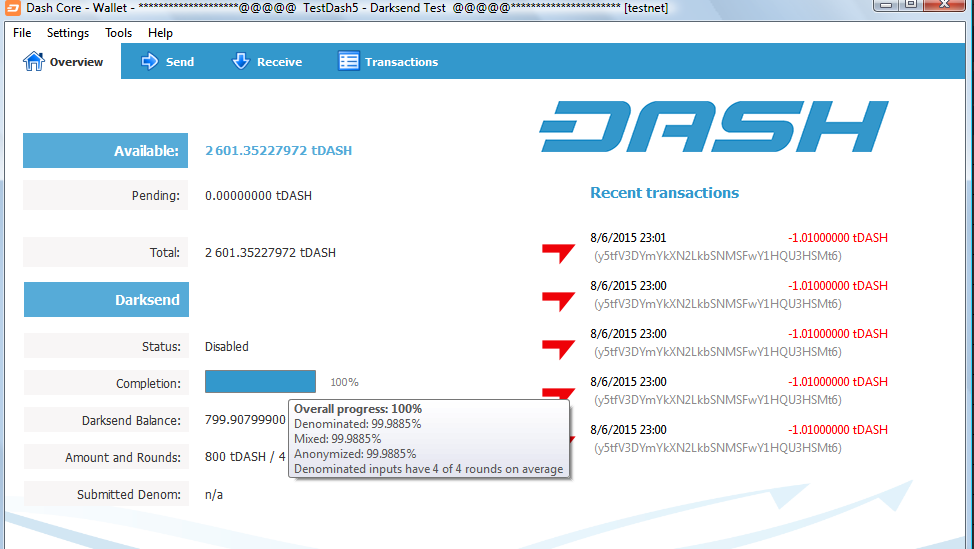Click Anonymized: 99.9885% tooltip line
The height and width of the screenshot is (549, 974).
(355, 453)
